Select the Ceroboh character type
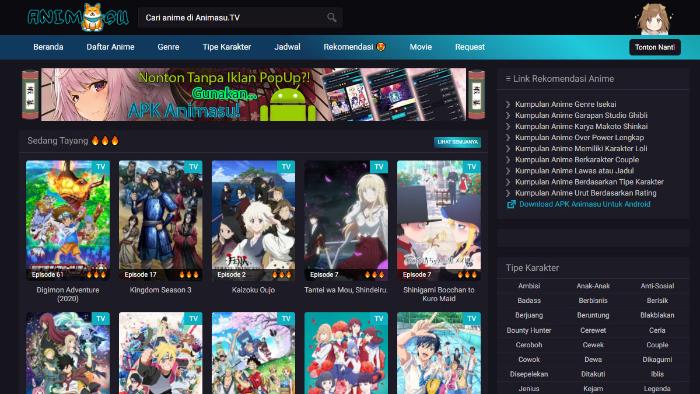The width and height of the screenshot is (700, 394). pyautogui.click(x=529, y=345)
